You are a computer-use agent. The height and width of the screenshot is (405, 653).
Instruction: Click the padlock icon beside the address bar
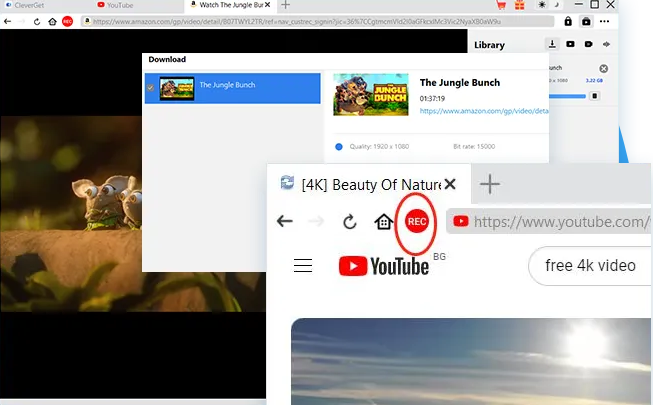coord(568,21)
